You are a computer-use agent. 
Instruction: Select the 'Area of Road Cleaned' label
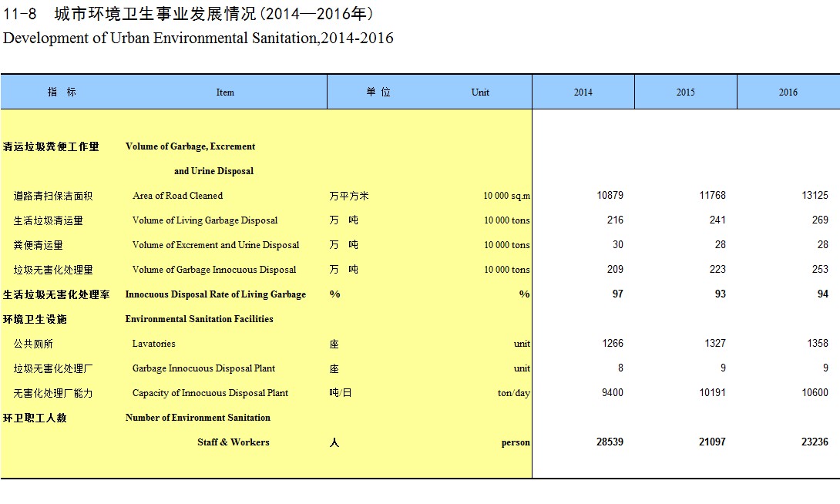(177, 196)
